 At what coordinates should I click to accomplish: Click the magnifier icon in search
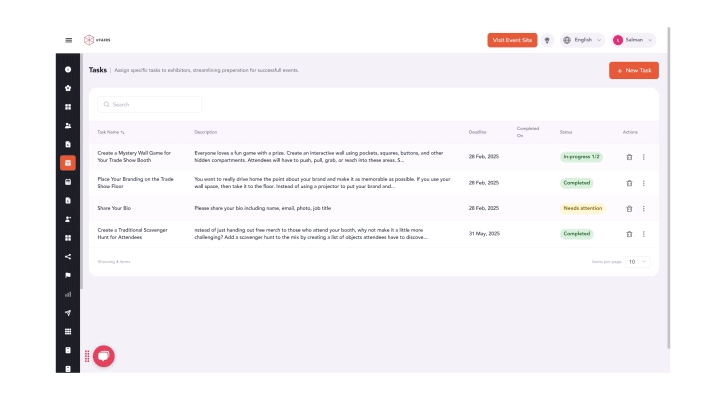click(x=106, y=105)
